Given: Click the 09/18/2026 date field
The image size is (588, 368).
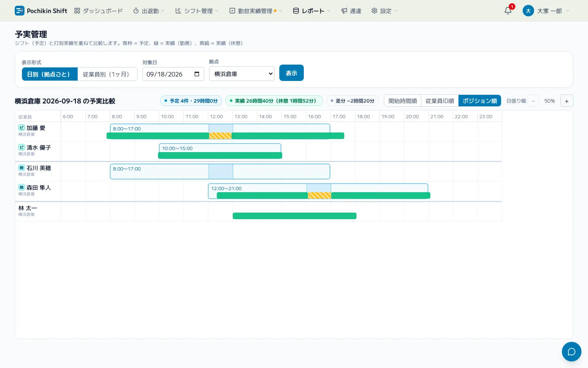Looking at the screenshot, I should pyautogui.click(x=173, y=74).
